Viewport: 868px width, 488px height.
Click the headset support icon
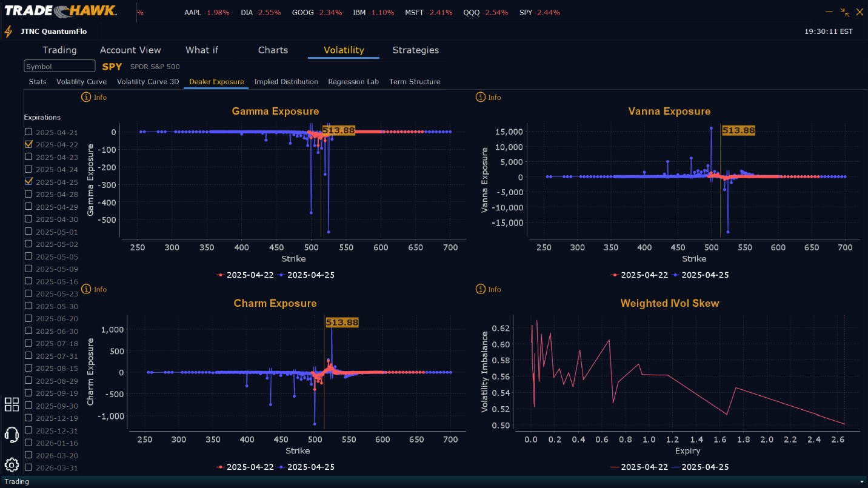pyautogui.click(x=12, y=435)
